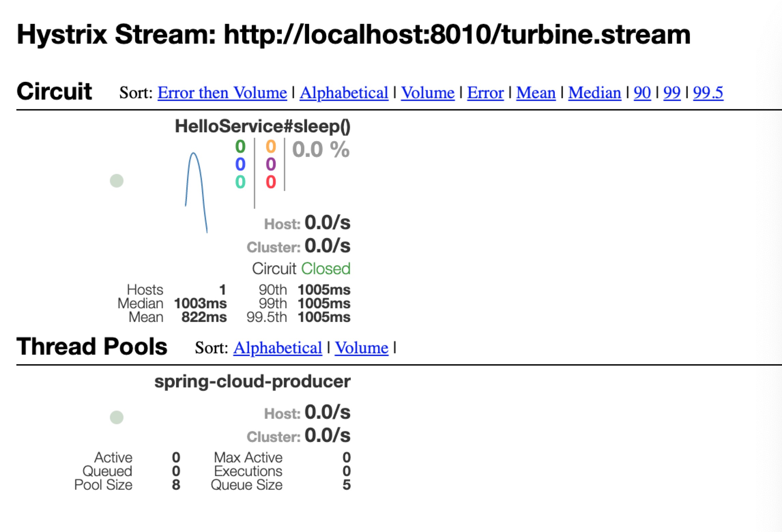Sort circuits by 90th percentile
The image size is (782, 532).
click(x=642, y=93)
